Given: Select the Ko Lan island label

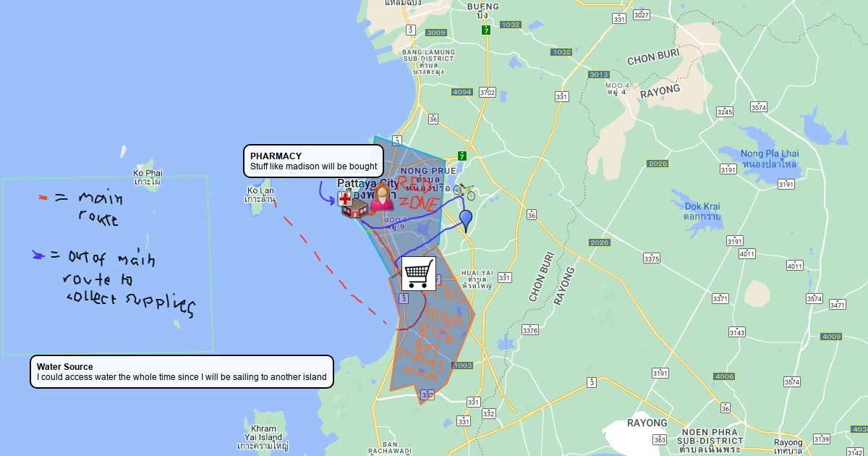Looking at the screenshot, I should 260,194.
